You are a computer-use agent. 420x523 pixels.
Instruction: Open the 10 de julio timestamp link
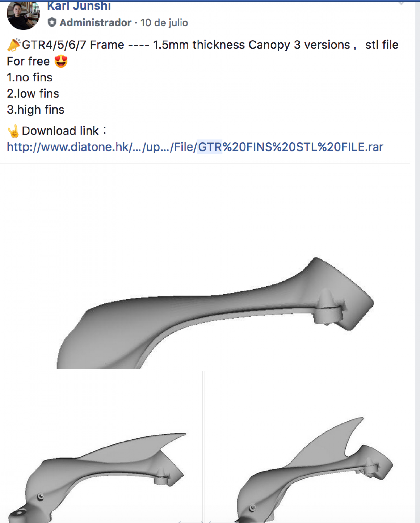coord(164,23)
